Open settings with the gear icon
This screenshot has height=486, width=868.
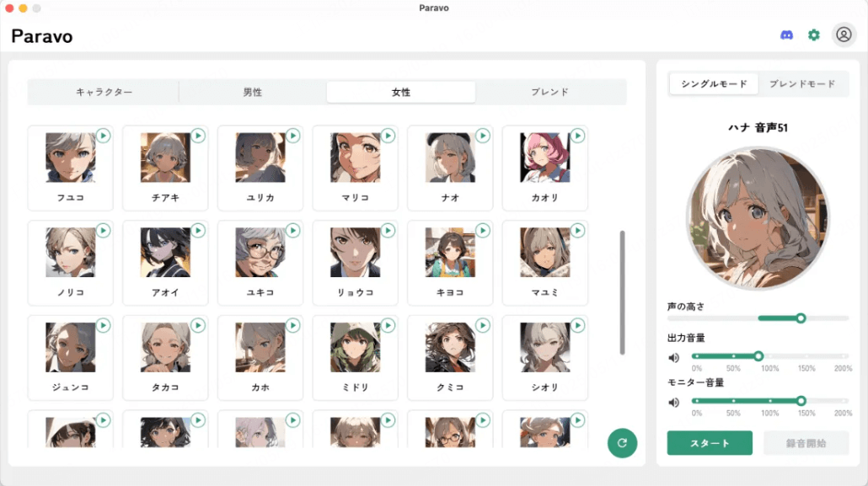point(814,35)
